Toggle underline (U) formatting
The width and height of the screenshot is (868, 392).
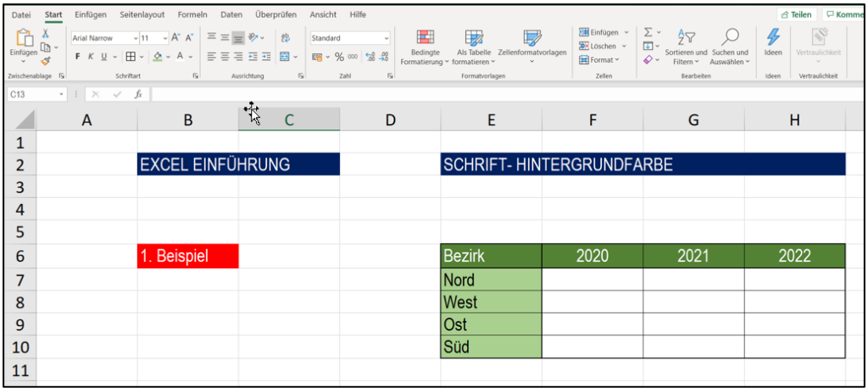pyautogui.click(x=103, y=57)
